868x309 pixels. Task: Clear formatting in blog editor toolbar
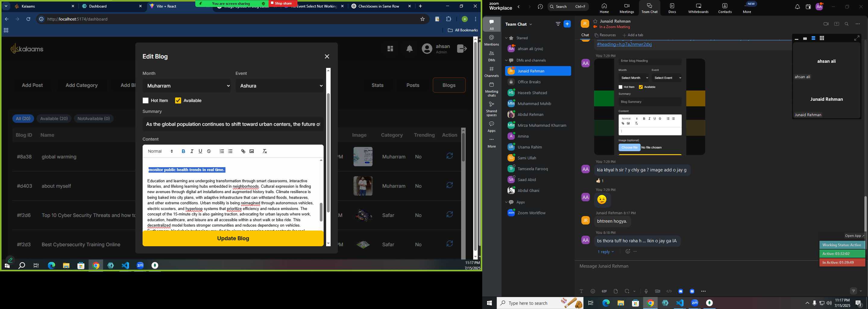tap(265, 151)
